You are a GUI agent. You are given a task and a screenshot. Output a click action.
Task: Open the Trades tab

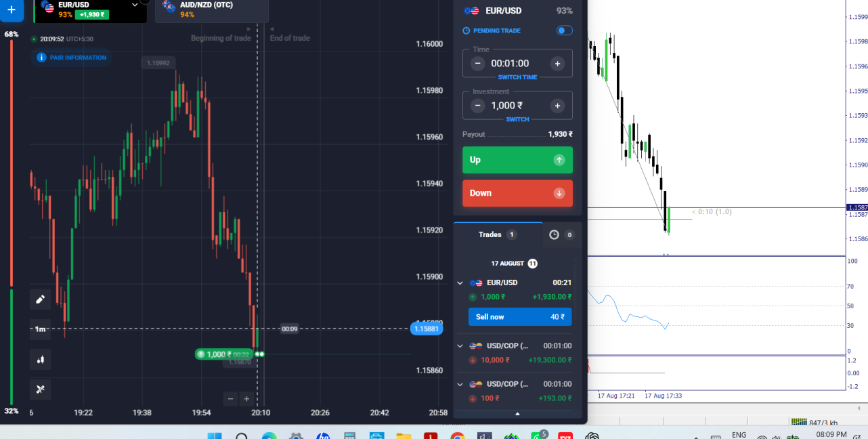tap(498, 235)
